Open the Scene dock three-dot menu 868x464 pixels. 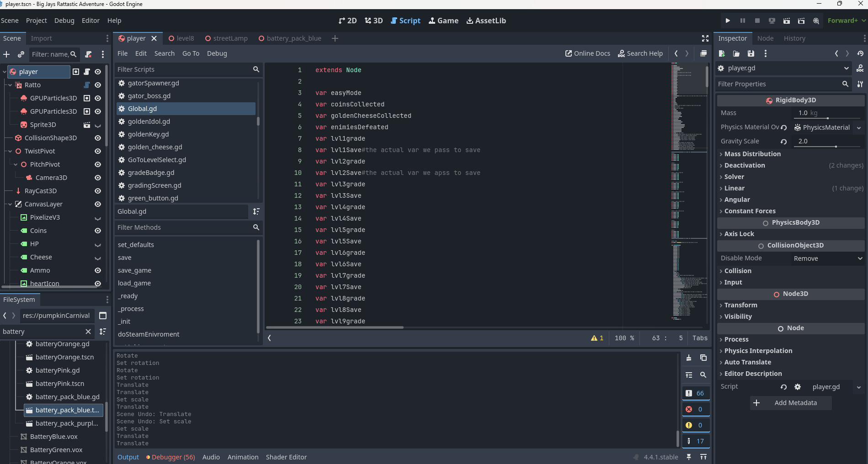point(103,54)
